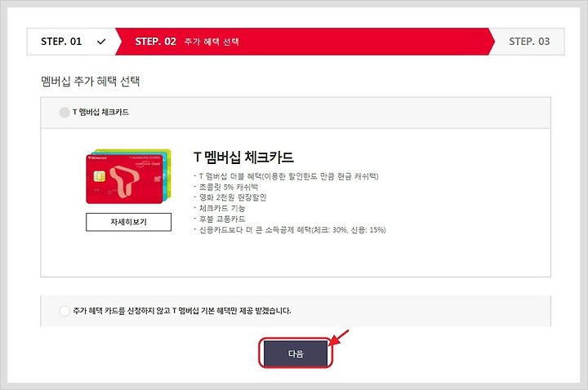Click the 멤버십 추가 혜택 선택 heading
Screen dimensions: 588x390
point(91,81)
